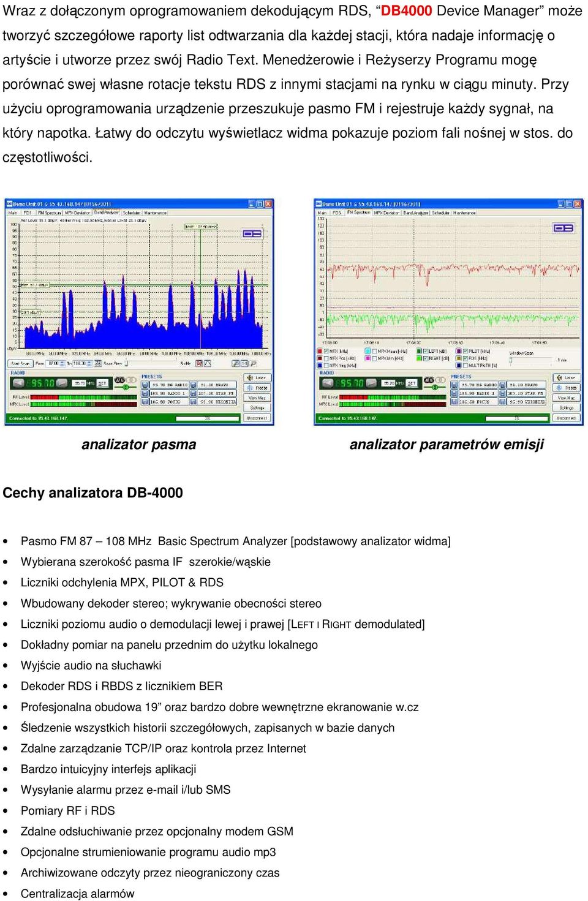Click the SET button in left window radio panel
The width and height of the screenshot is (588, 901).
[102, 383]
